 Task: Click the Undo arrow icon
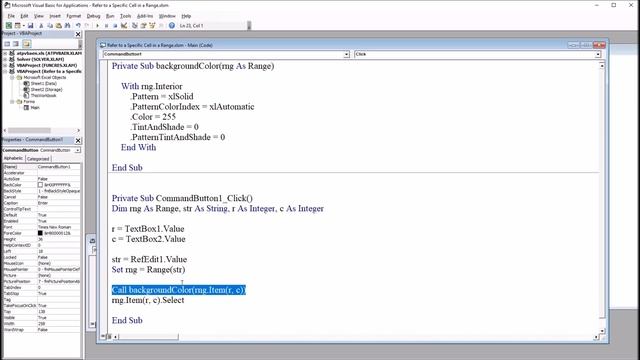(x=78, y=25)
